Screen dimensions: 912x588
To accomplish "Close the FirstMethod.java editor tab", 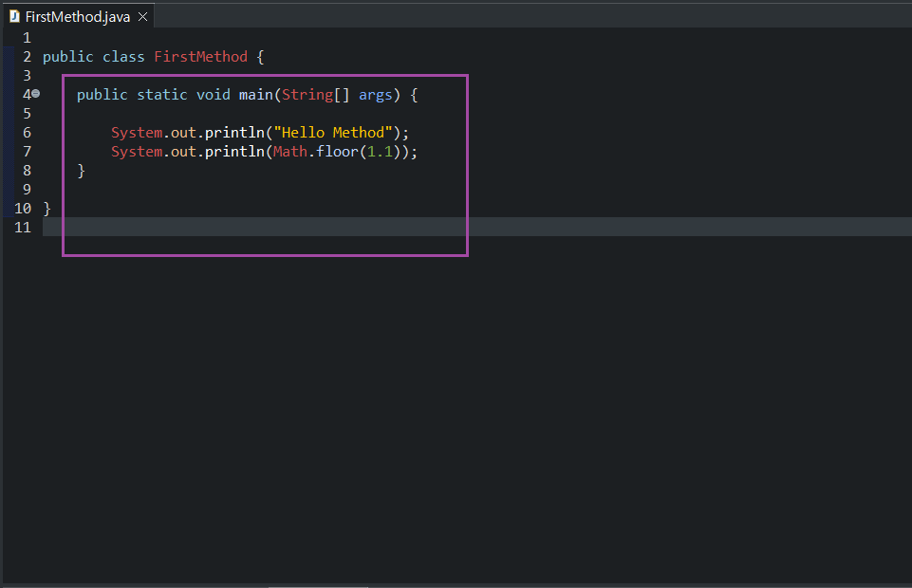I will (143, 17).
